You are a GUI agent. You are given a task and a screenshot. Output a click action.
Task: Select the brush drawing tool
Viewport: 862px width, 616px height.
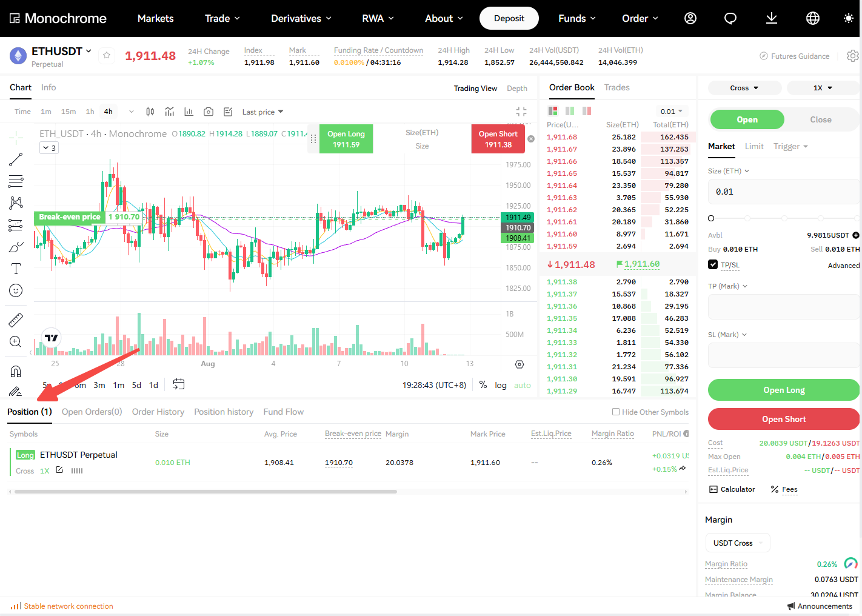(x=16, y=247)
